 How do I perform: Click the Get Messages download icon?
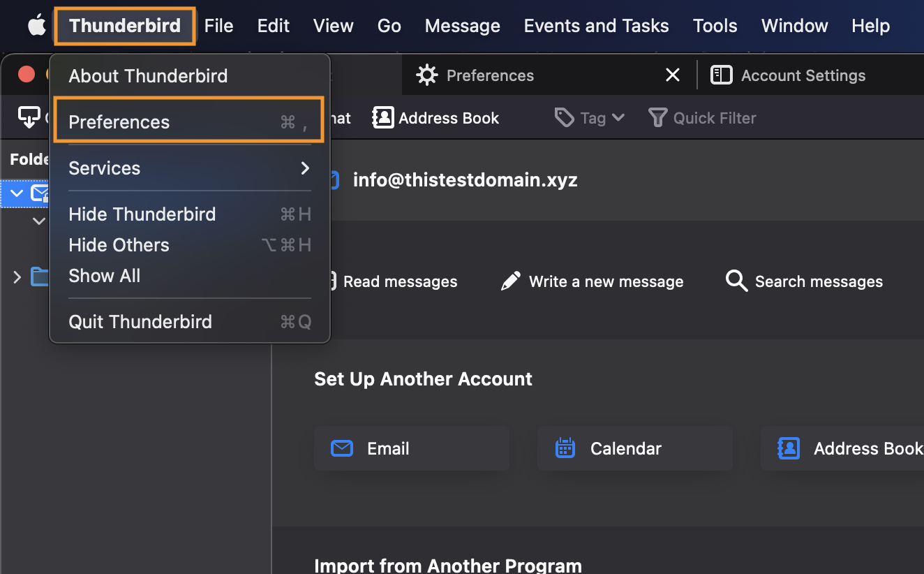click(29, 118)
